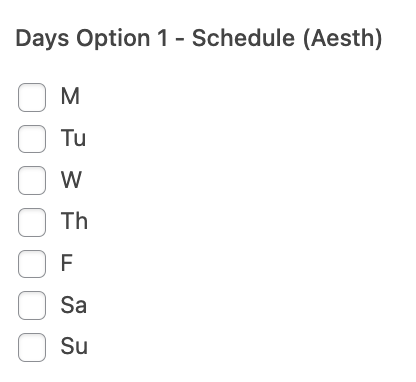416x382 pixels.
Task: Check the Su checkbox
Action: [32, 347]
